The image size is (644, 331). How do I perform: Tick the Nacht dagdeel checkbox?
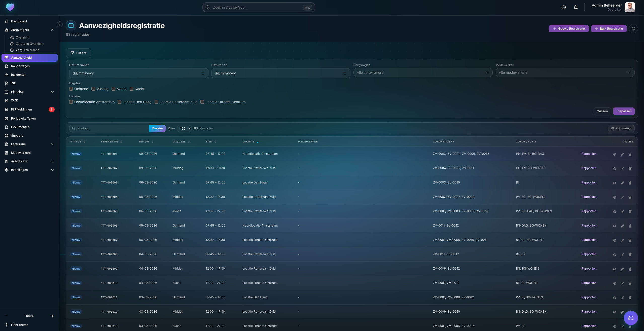click(131, 89)
